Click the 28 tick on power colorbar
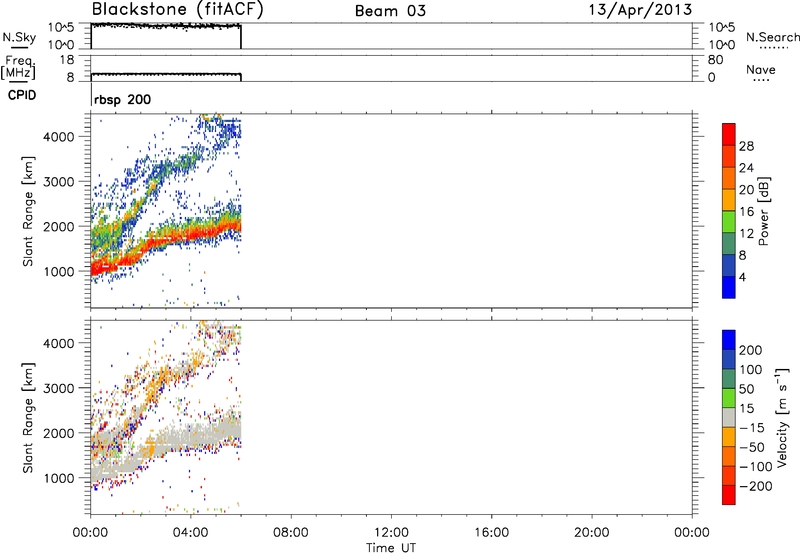Viewport: 800px width, 554px height. [x=746, y=146]
